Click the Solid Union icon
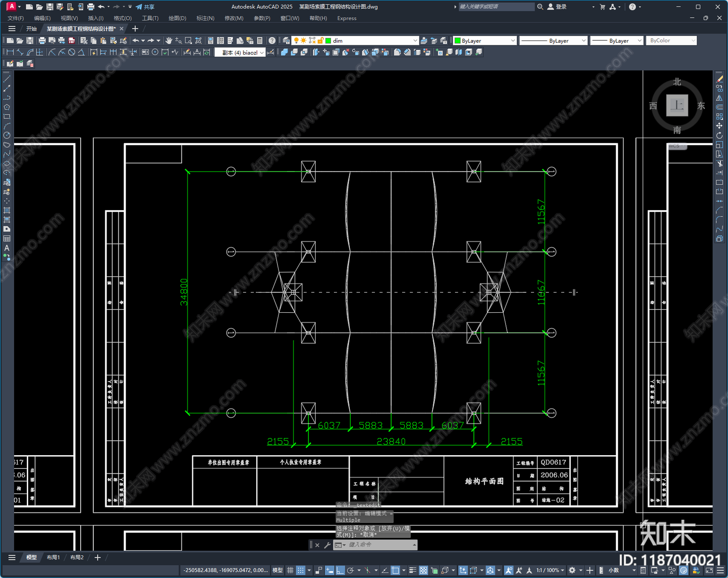The height and width of the screenshot is (578, 728). 284,52
